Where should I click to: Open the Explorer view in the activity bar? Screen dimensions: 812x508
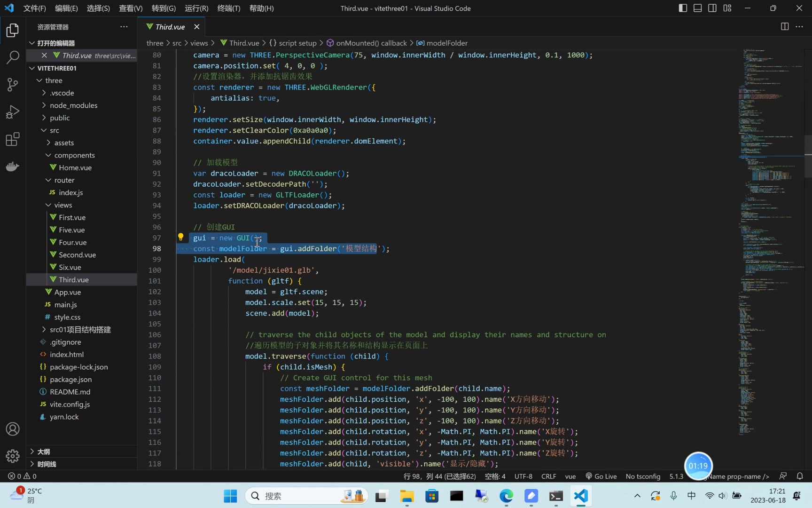click(x=12, y=30)
